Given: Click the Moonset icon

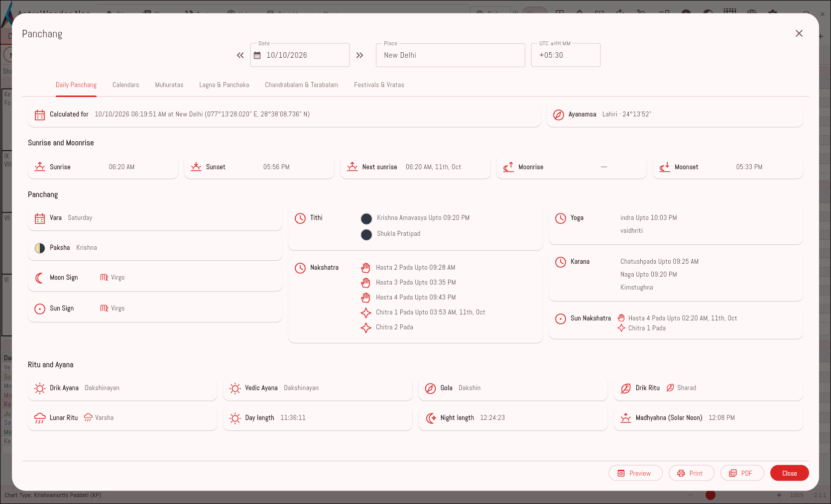Looking at the screenshot, I should pos(665,167).
